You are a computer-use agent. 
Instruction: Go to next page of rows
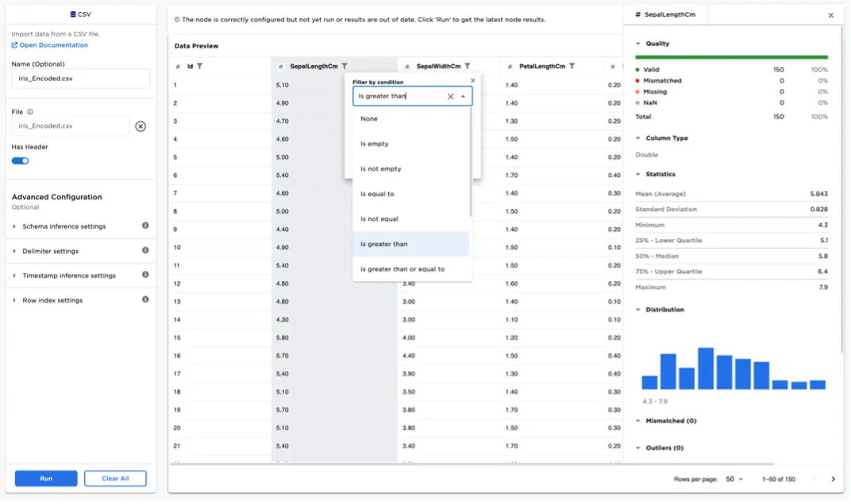click(x=833, y=479)
